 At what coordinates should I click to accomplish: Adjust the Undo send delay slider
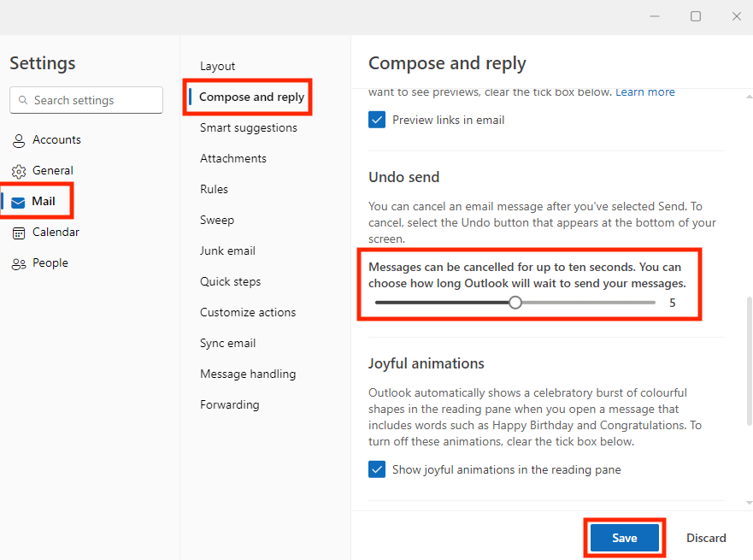tap(515, 302)
